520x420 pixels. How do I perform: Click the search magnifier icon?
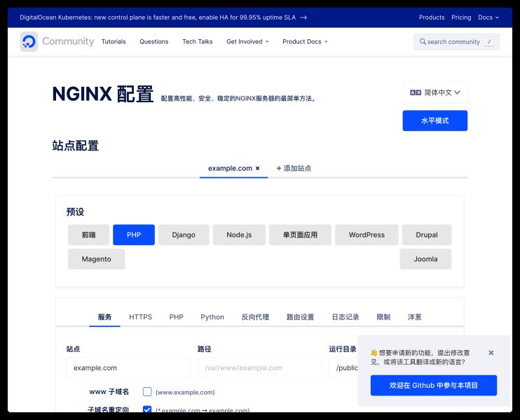423,42
